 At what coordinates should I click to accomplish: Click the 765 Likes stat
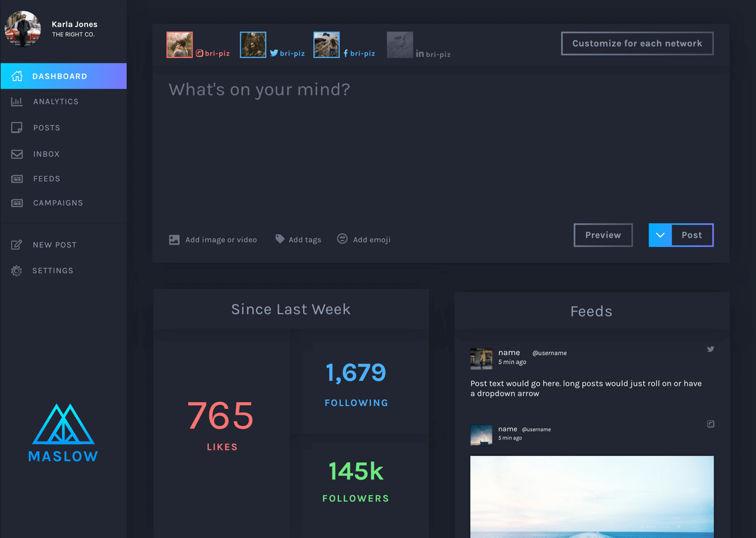[221, 425]
